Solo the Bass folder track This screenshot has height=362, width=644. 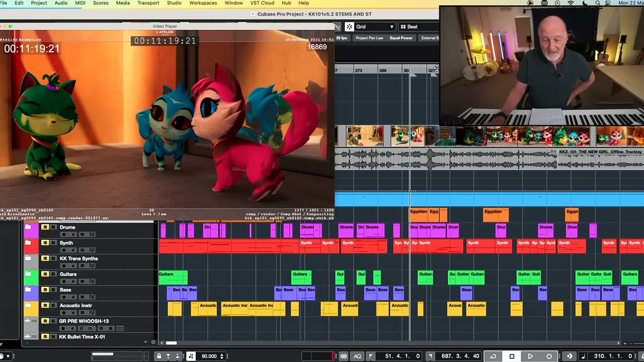point(53,289)
